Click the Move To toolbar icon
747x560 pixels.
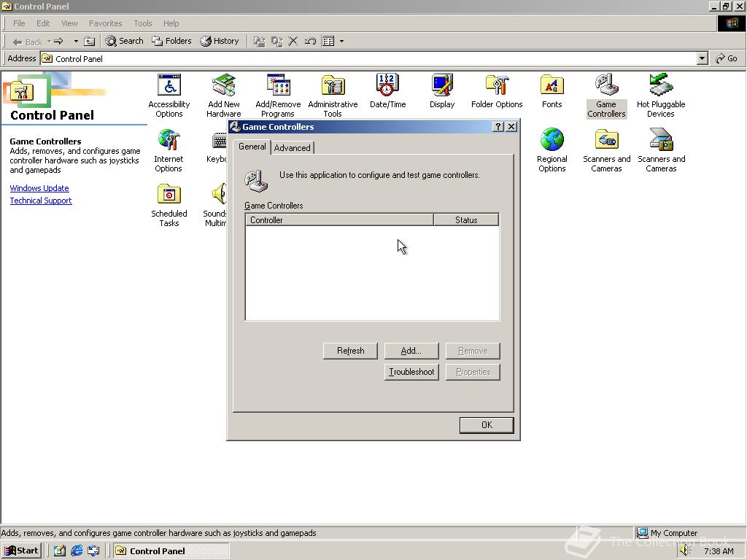[259, 42]
